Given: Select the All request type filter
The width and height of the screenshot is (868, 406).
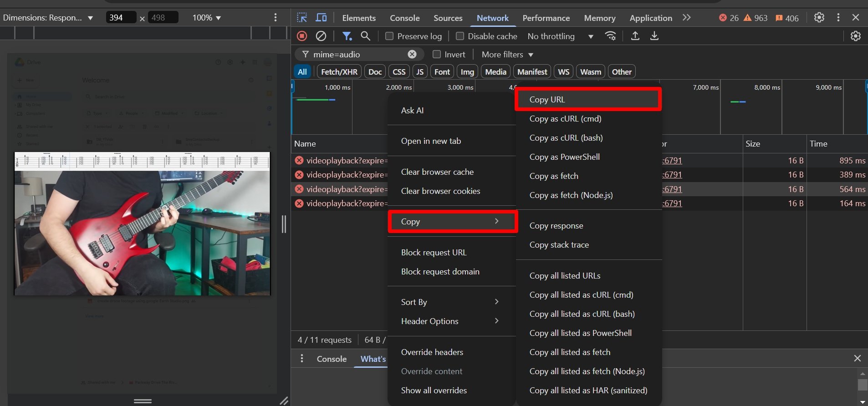Looking at the screenshot, I should (302, 71).
